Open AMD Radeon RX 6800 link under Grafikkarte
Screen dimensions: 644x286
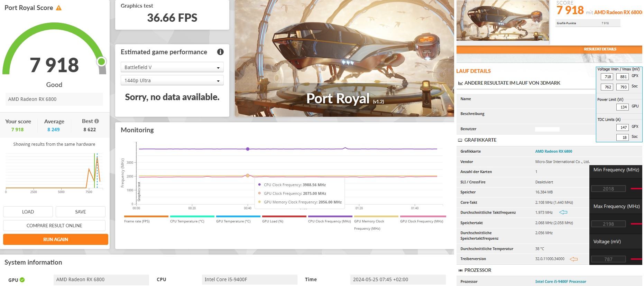click(x=553, y=151)
